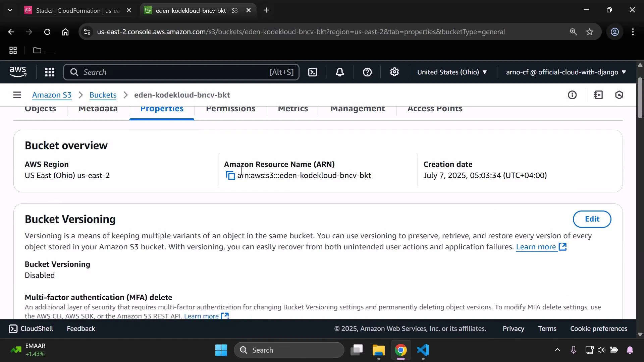644x362 pixels.
Task: Launch CloudShell from the bottom status bar
Action: 30,328
